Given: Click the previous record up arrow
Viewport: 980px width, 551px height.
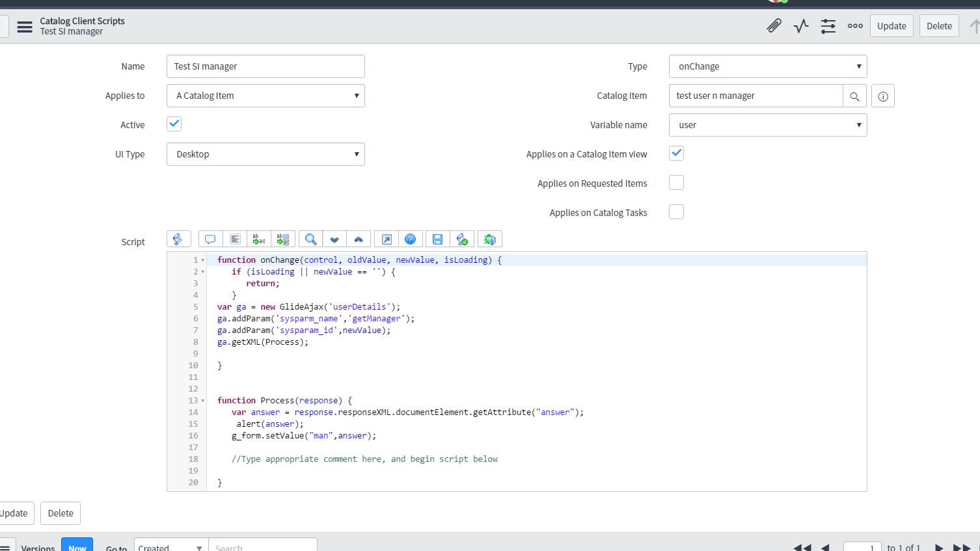Looking at the screenshot, I should [974, 26].
